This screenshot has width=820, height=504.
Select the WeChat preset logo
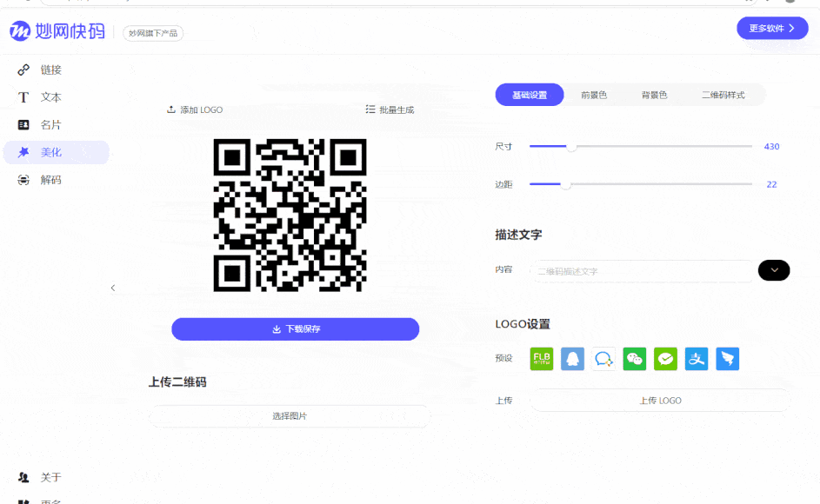click(x=635, y=359)
